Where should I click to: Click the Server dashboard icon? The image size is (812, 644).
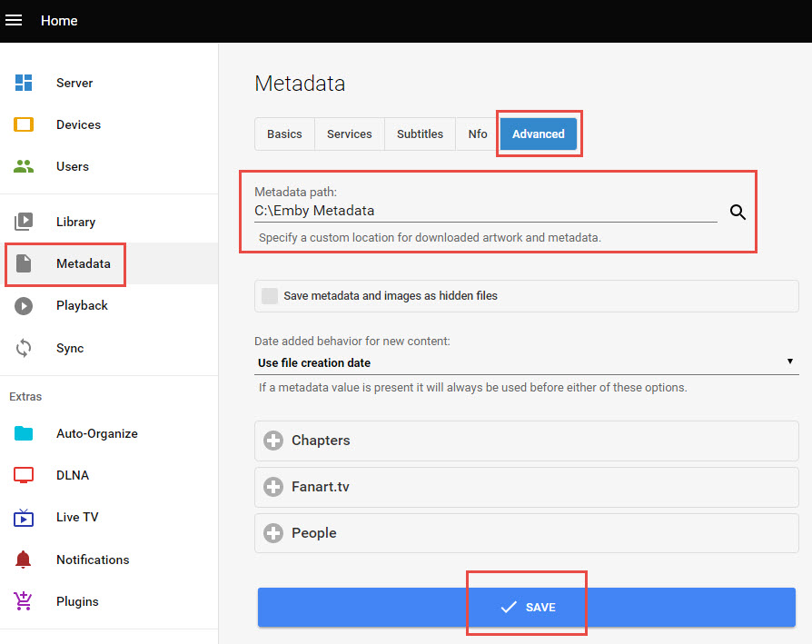tap(24, 83)
